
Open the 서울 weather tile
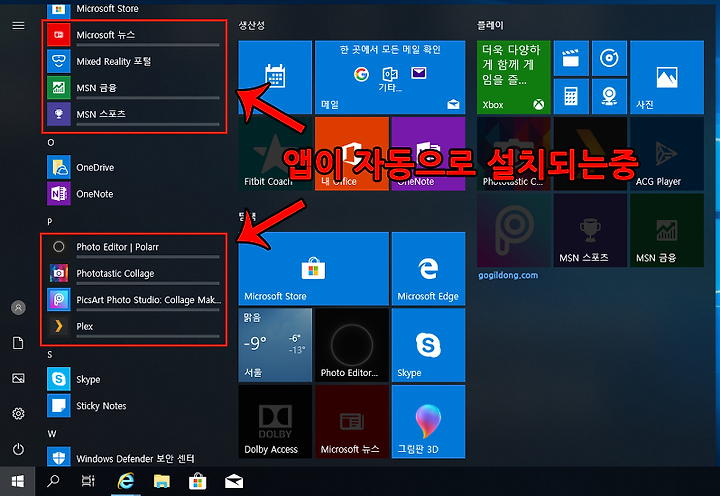(x=275, y=345)
